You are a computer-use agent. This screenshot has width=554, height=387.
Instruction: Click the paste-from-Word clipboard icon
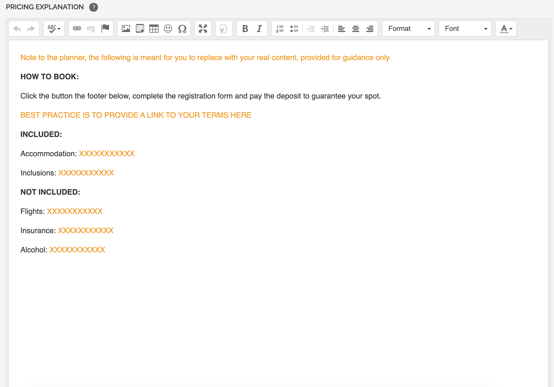[224, 29]
